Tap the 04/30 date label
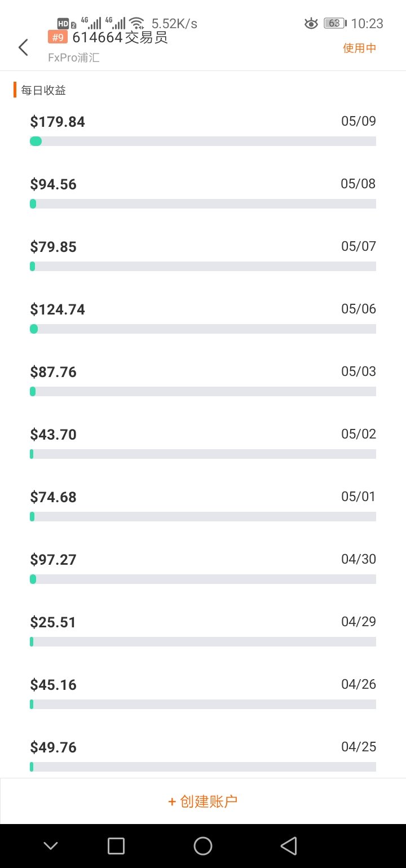Viewport: 406px width, 868px height. [359, 559]
